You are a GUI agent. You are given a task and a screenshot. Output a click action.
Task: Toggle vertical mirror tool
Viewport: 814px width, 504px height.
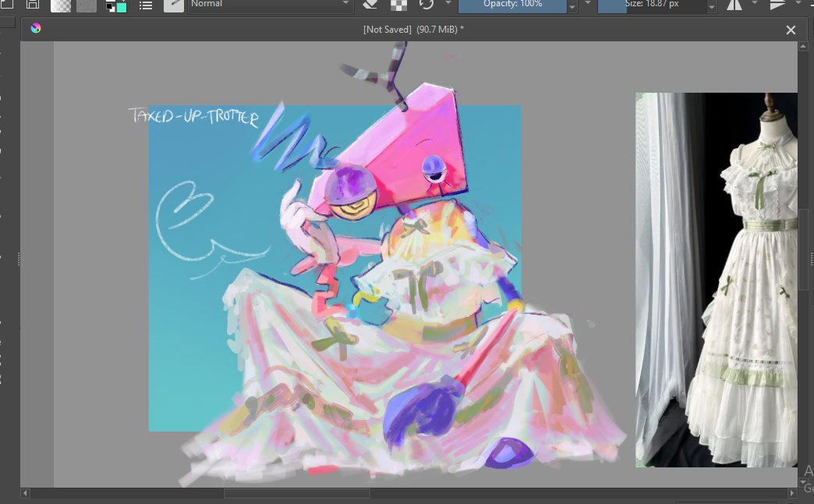click(777, 5)
